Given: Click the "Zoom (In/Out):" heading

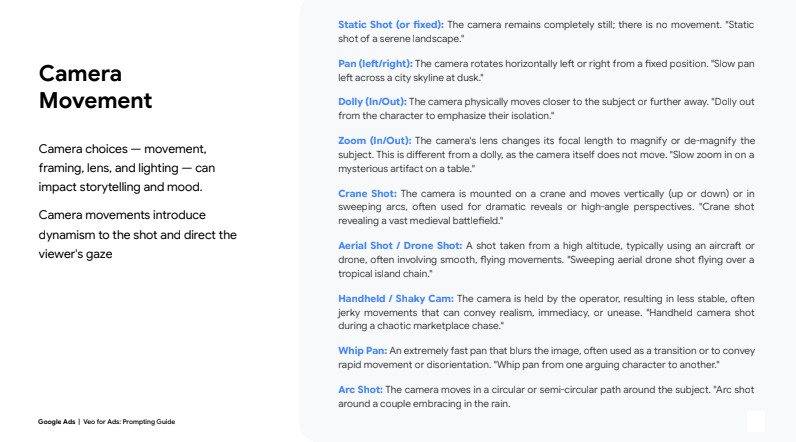Looking at the screenshot, I should coord(375,141).
